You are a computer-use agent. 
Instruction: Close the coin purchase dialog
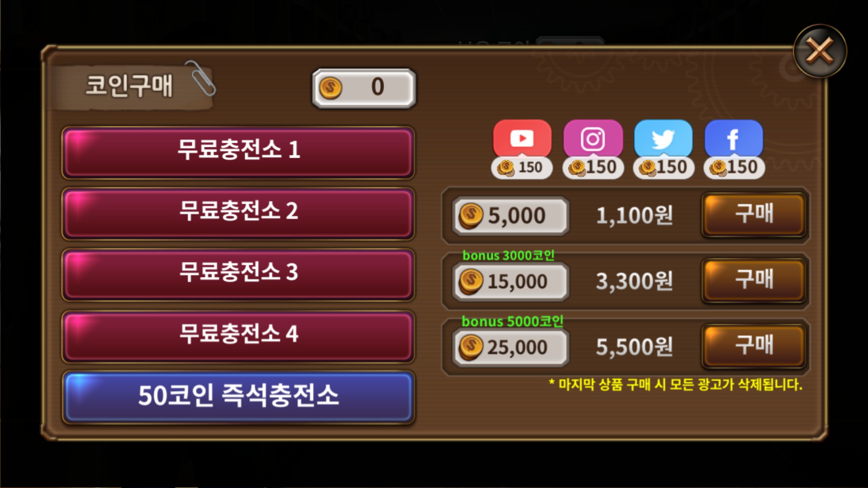point(820,51)
